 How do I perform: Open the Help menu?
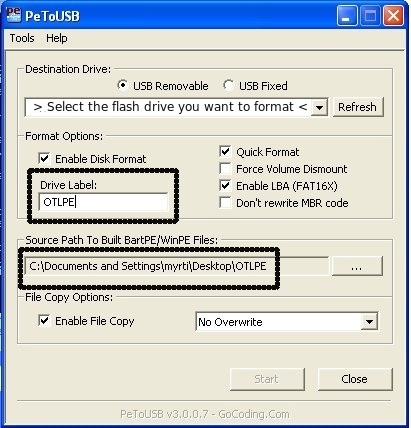(57, 38)
